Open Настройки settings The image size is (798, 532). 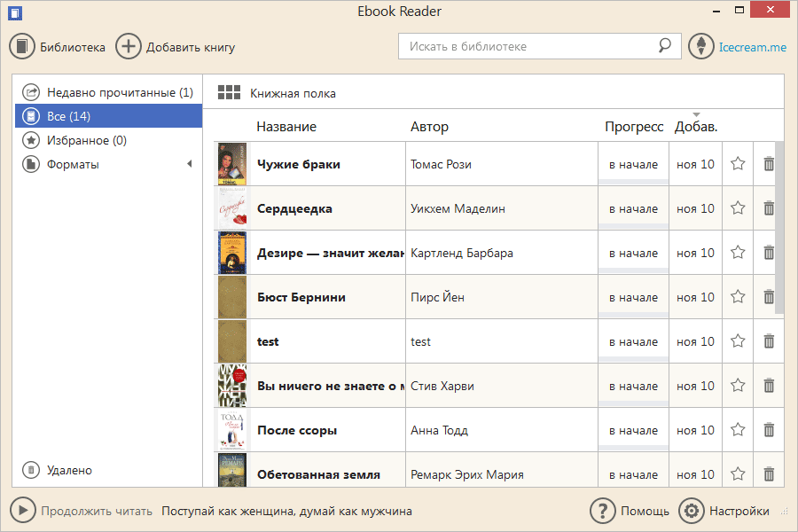(692, 511)
